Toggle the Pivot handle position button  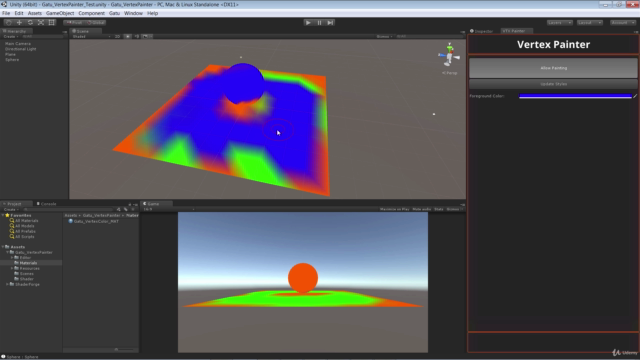pyautogui.click(x=74, y=22)
